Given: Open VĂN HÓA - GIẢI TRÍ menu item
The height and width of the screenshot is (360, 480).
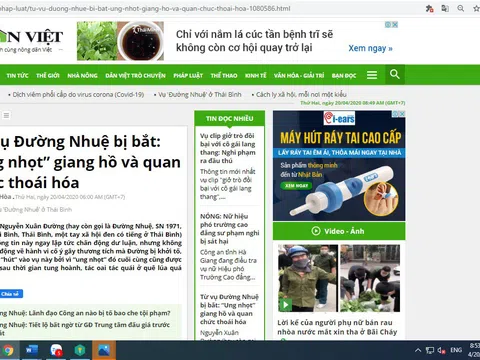Looking at the screenshot, I should point(299,75).
